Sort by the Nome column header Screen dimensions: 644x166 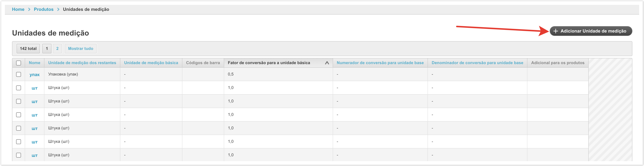[34, 63]
